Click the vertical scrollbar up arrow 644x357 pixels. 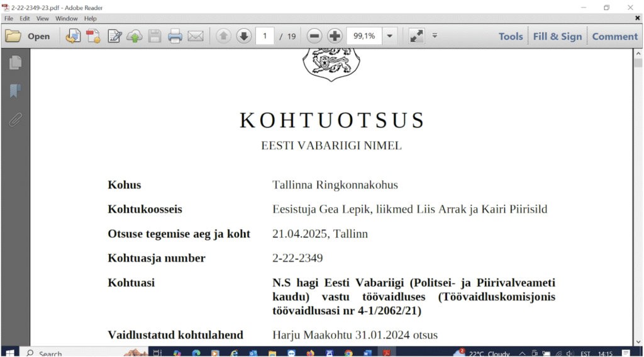point(638,54)
